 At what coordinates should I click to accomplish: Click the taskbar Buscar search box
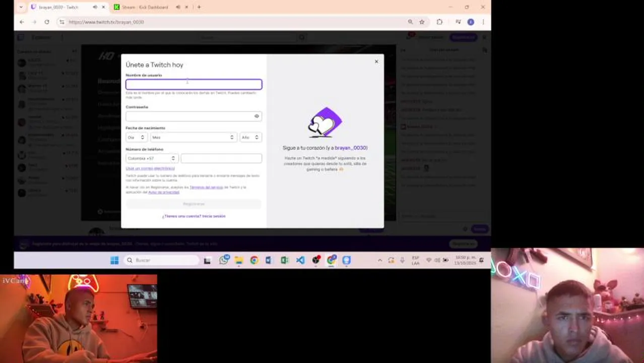[x=161, y=260]
